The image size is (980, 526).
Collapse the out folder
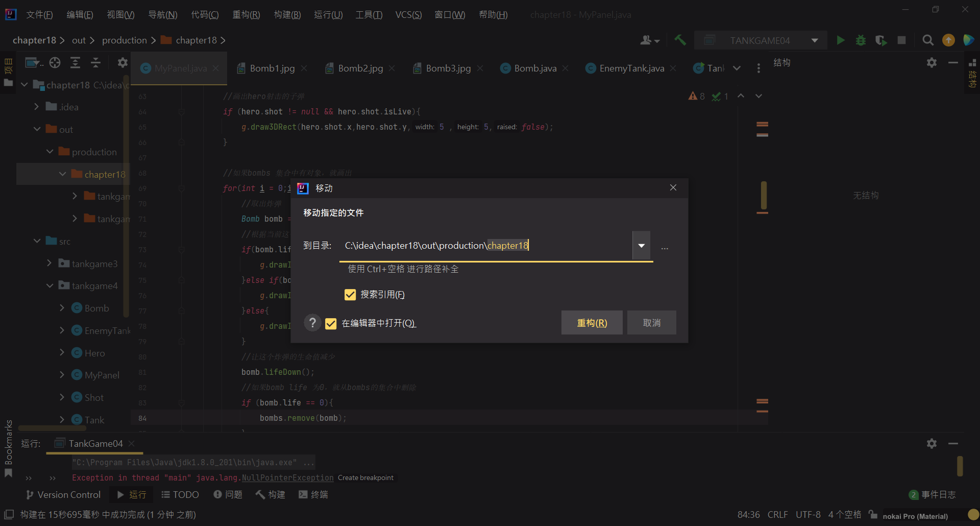tap(37, 129)
